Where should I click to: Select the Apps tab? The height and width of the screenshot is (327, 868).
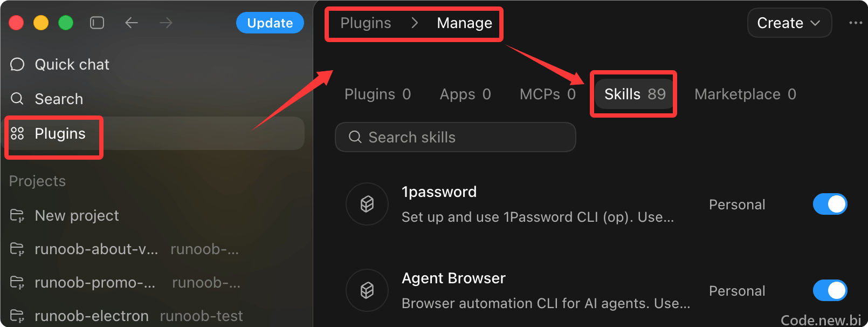coord(465,94)
